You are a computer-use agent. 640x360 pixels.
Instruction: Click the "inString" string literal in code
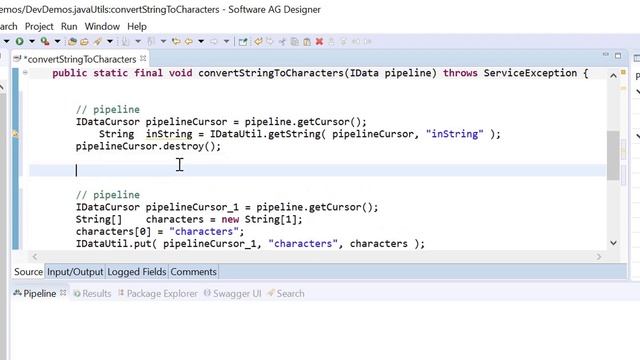(454, 134)
